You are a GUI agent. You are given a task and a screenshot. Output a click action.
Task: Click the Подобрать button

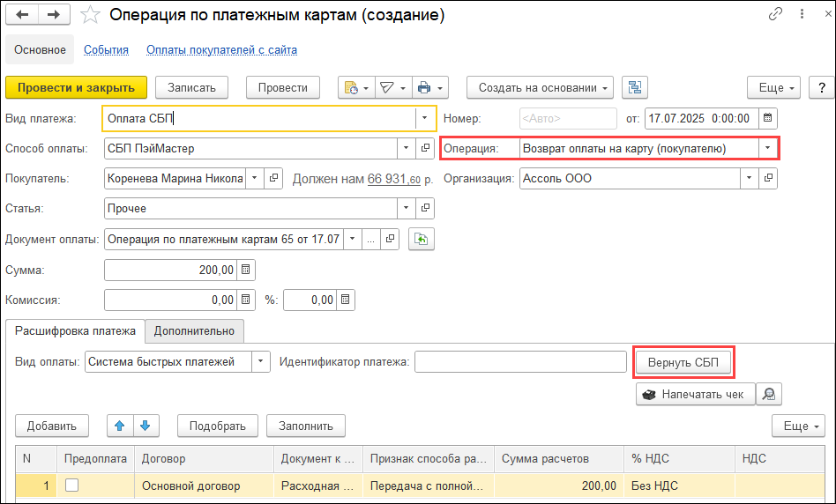(218, 426)
